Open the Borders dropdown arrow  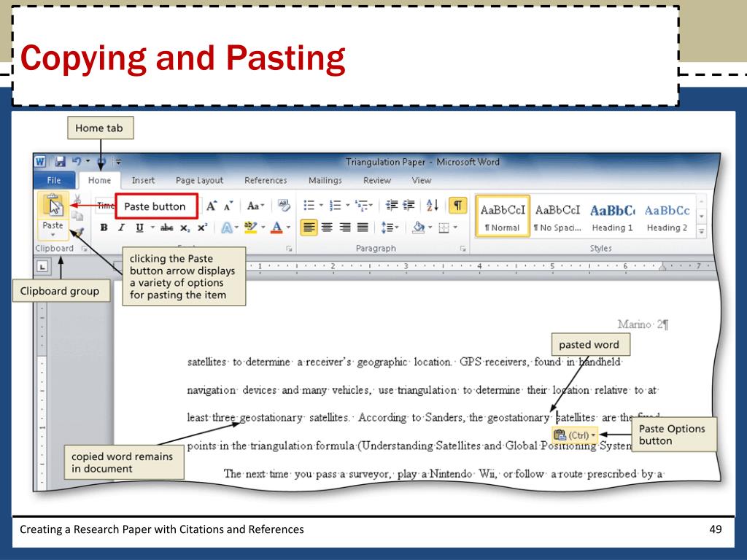coord(455,227)
